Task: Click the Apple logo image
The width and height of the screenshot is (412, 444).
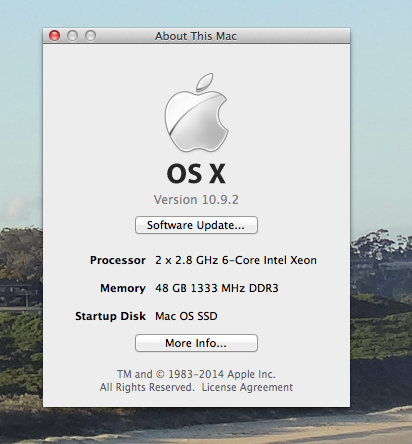Action: click(196, 113)
